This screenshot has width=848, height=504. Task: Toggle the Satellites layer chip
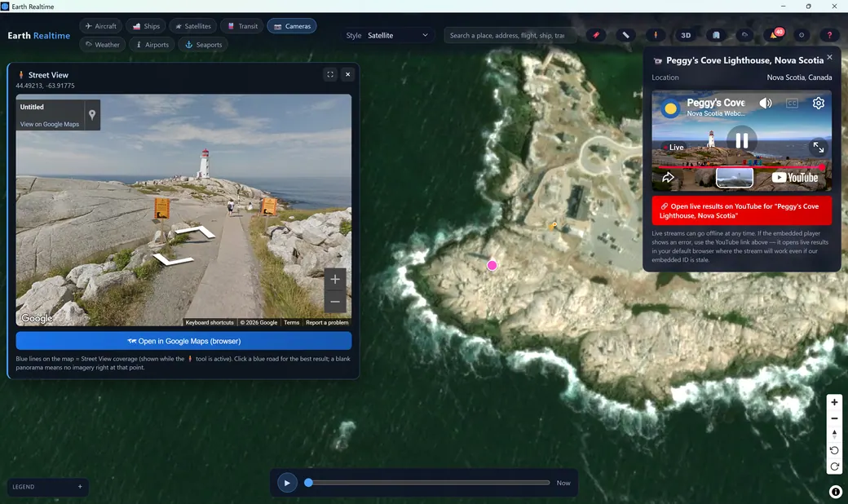tap(193, 26)
